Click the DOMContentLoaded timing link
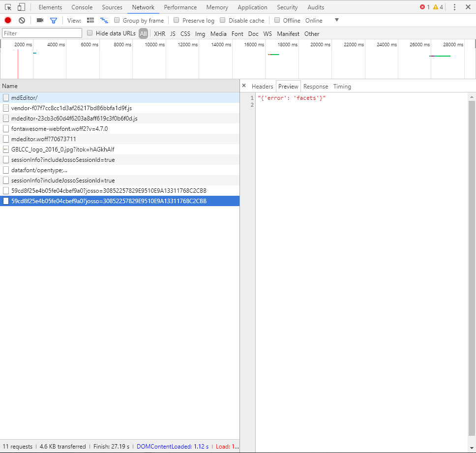The height and width of the screenshot is (453, 476). click(x=173, y=446)
